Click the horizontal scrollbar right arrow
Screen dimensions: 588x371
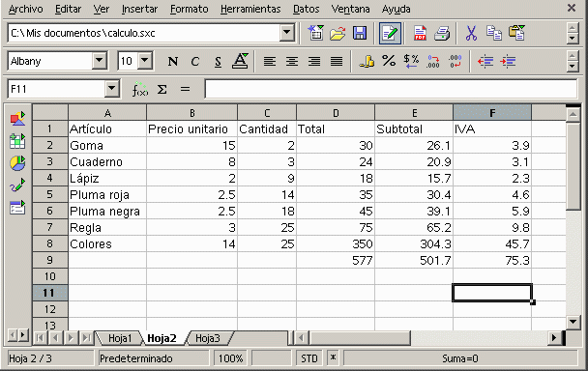click(554, 338)
